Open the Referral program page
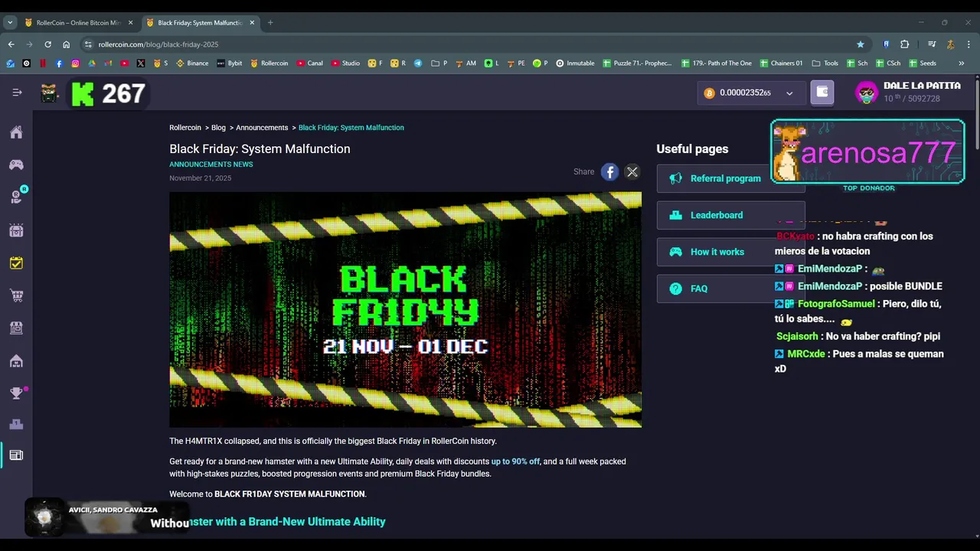Image resolution: width=980 pixels, height=551 pixels. 730,178
